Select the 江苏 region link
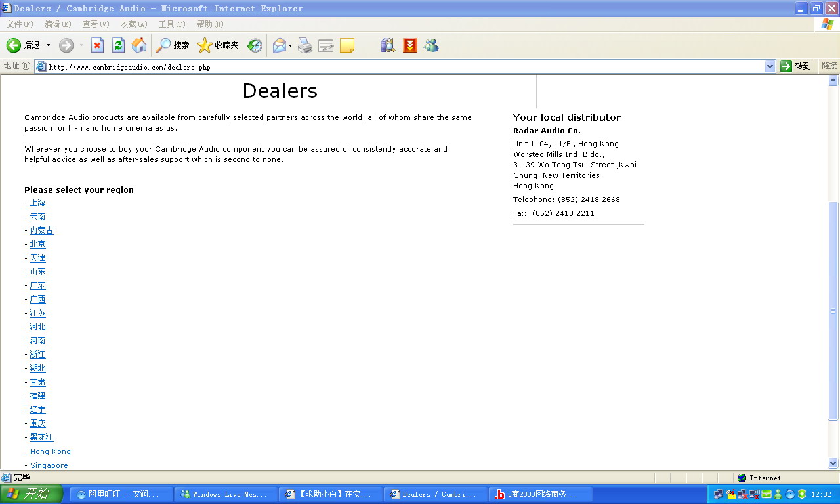 38,313
